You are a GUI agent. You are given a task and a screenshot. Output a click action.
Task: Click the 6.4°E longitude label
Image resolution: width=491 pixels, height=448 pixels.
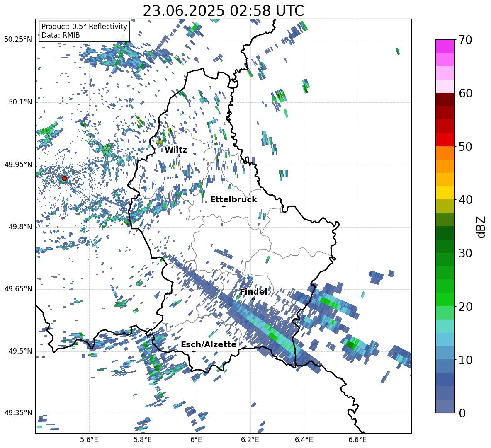pos(304,440)
